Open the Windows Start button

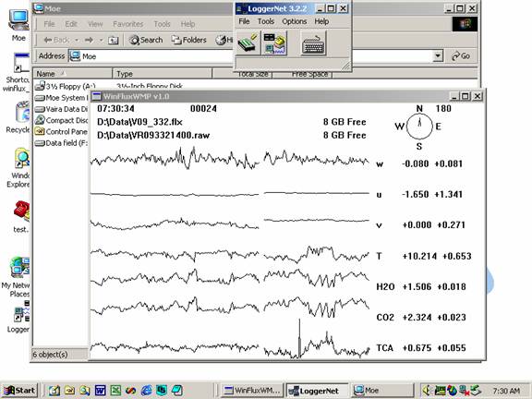tap(19, 391)
